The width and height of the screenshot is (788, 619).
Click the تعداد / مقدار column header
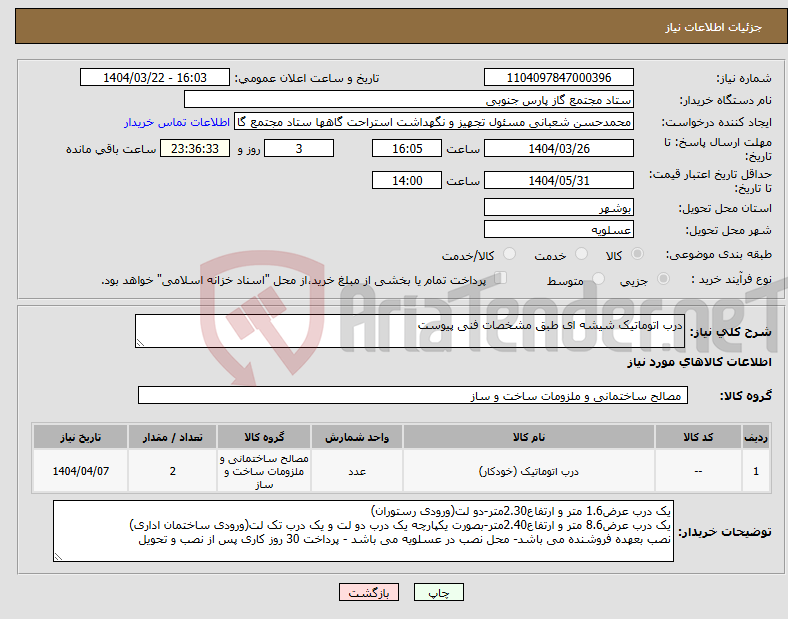click(172, 437)
